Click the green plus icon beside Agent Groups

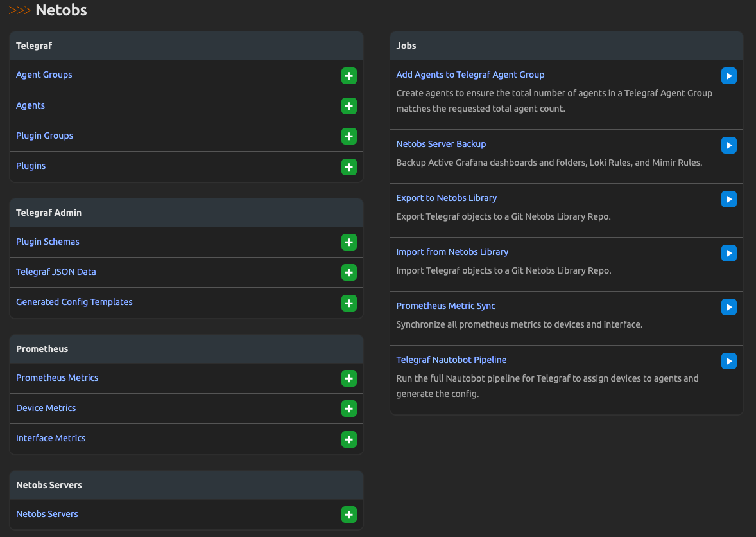coord(348,76)
